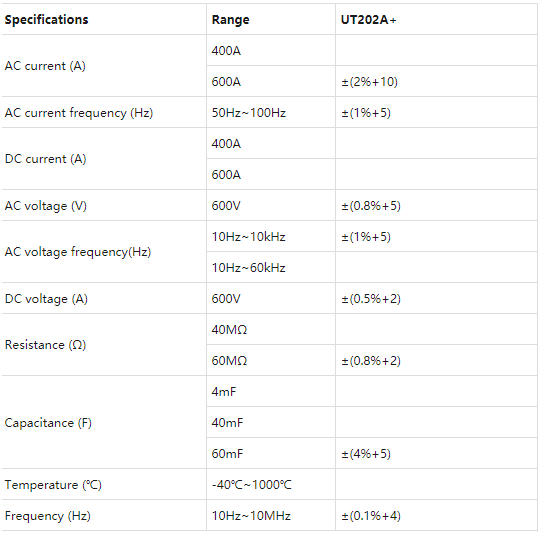Click the DC voltage (A) label
This screenshot has width=544, height=534.
click(x=46, y=299)
